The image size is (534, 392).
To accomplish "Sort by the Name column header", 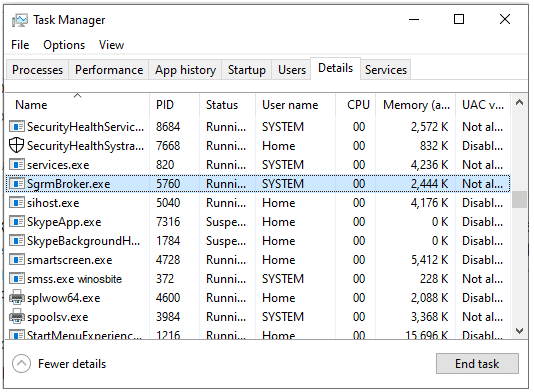I will (77, 105).
